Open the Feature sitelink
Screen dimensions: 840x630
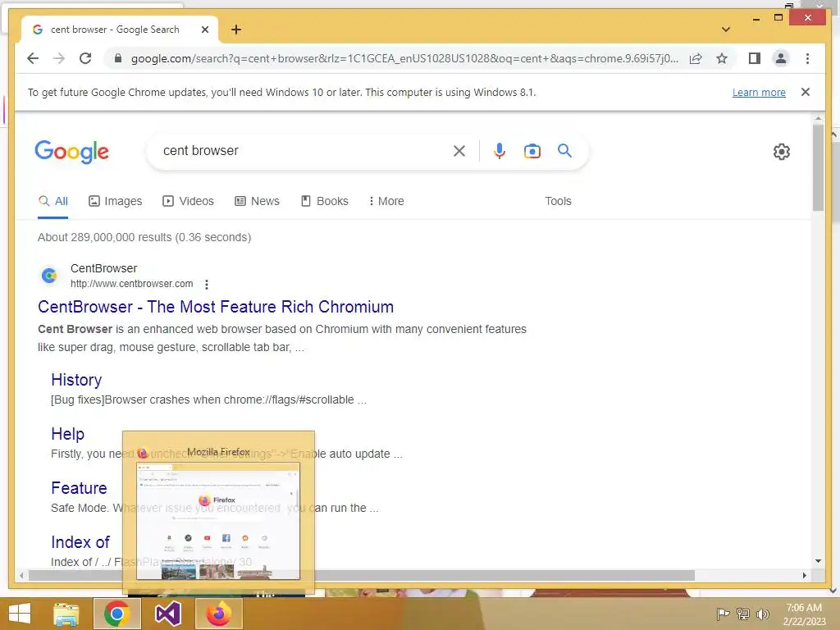[79, 488]
